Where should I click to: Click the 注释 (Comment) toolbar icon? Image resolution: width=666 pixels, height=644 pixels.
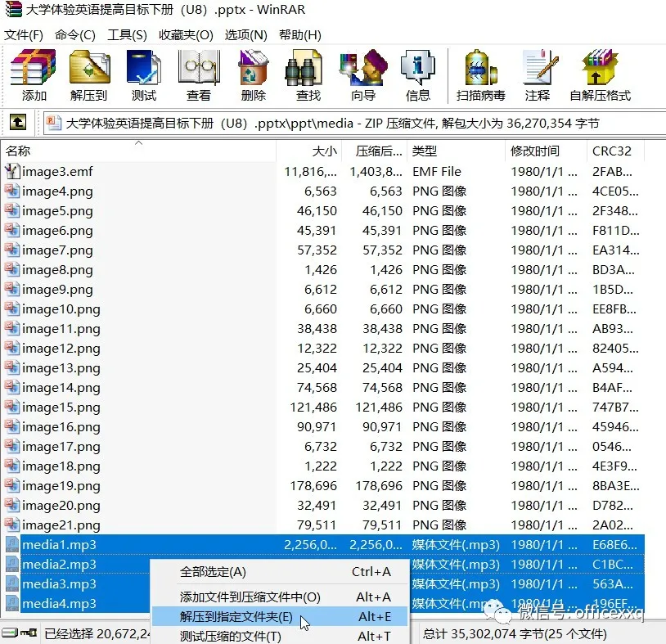[x=540, y=68]
